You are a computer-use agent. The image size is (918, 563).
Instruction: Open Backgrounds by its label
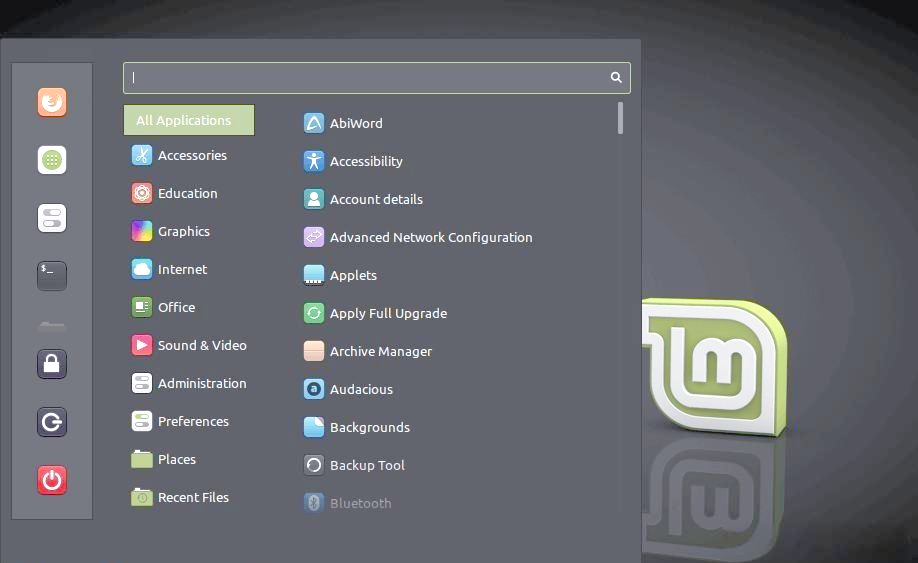[369, 427]
